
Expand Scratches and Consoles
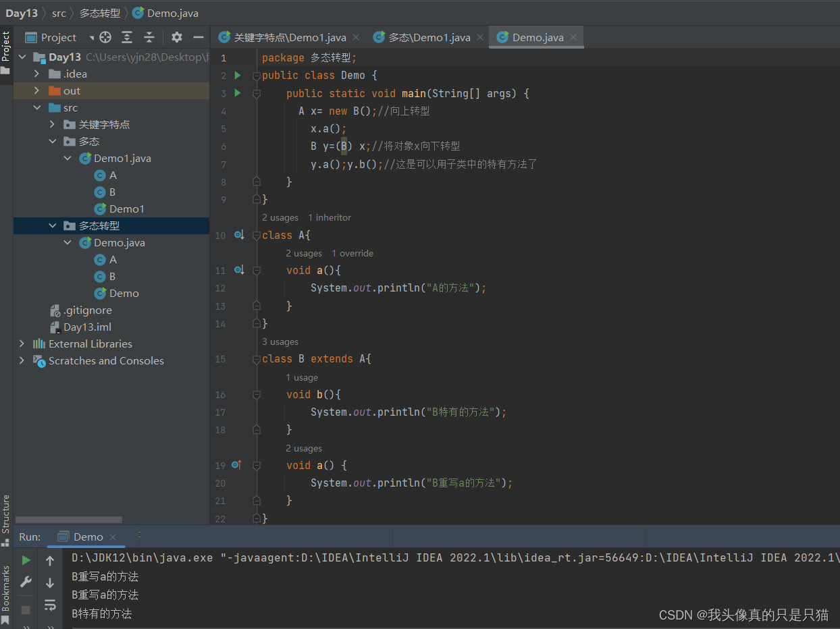[22, 360]
